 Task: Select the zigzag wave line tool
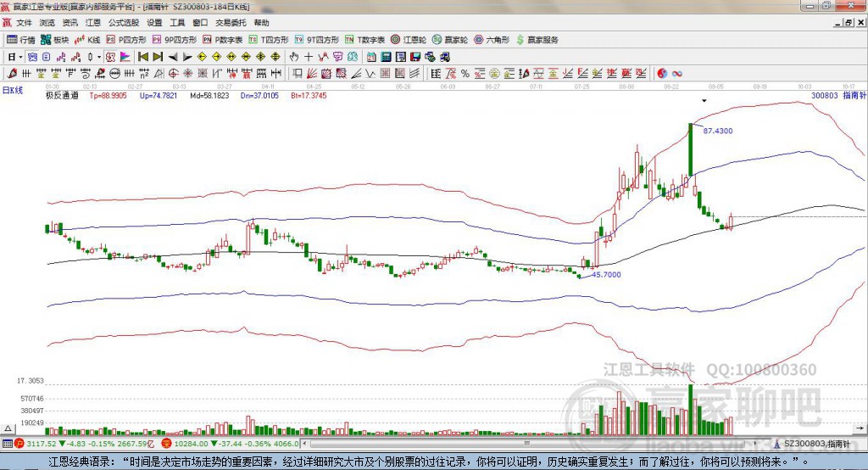coord(370,73)
